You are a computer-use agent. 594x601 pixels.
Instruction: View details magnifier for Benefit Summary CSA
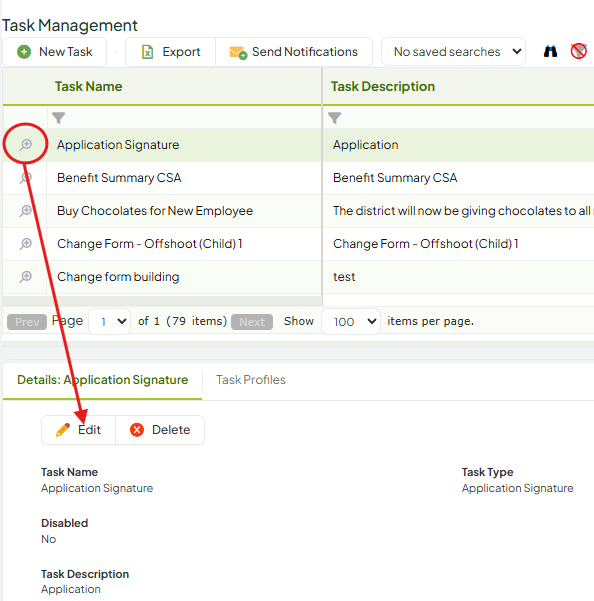click(26, 177)
